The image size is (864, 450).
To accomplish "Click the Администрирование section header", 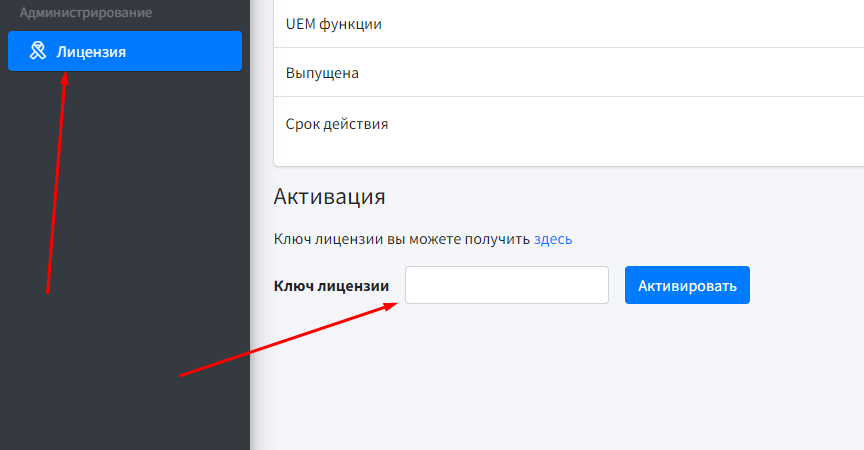I will [x=86, y=13].
